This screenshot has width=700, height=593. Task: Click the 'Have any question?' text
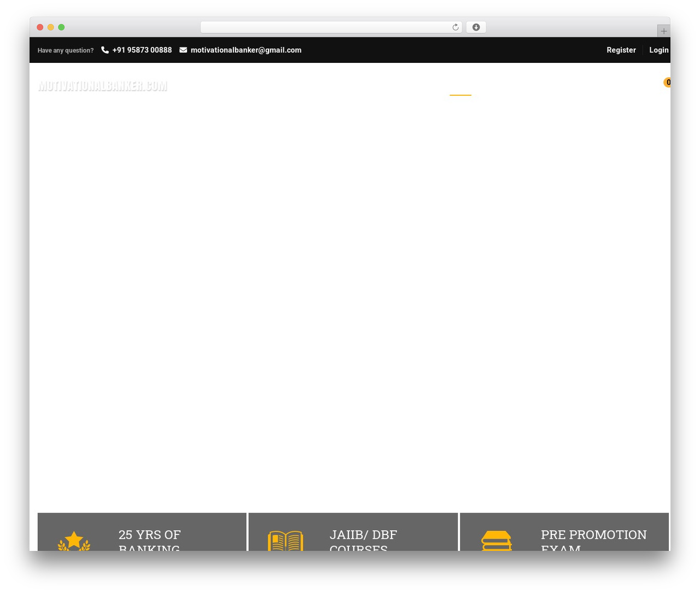[66, 50]
